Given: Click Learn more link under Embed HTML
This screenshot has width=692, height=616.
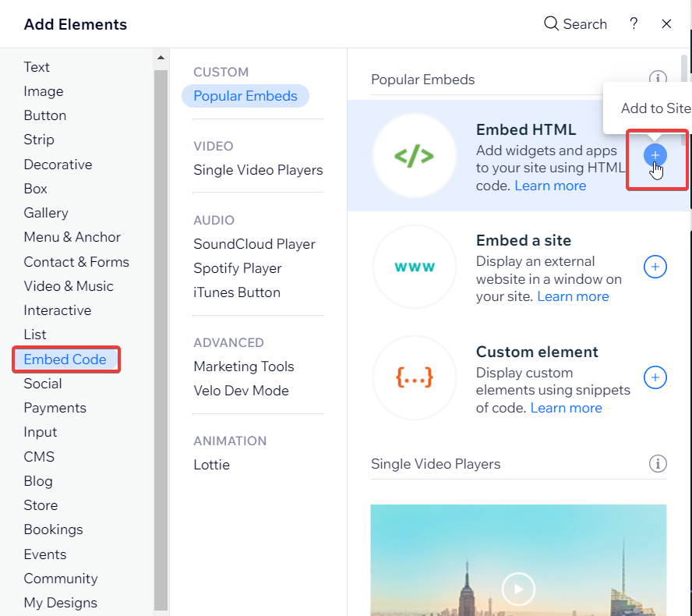Looking at the screenshot, I should 550,186.
